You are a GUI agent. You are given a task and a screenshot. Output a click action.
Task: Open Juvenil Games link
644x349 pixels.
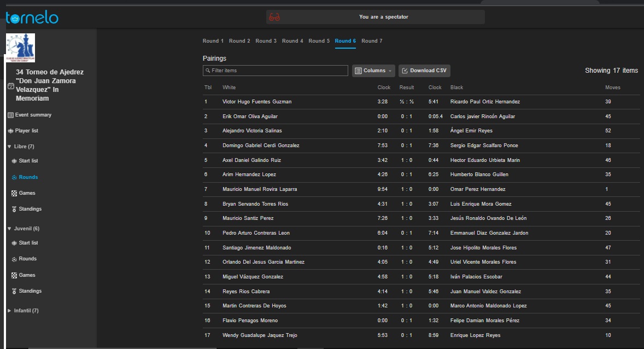[x=27, y=275]
